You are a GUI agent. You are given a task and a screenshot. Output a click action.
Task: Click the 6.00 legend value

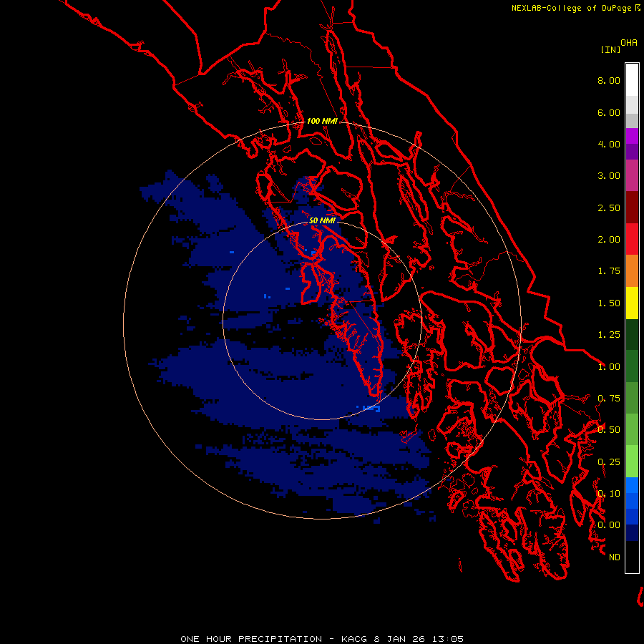pos(609,112)
